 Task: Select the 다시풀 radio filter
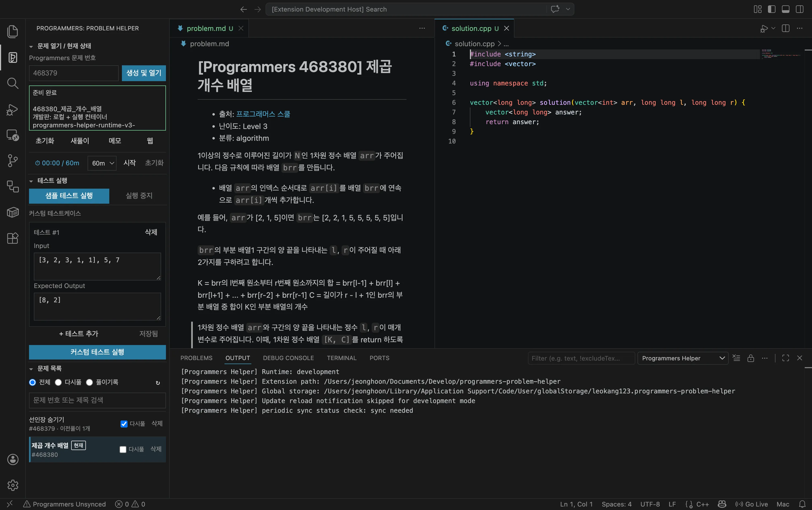click(58, 382)
